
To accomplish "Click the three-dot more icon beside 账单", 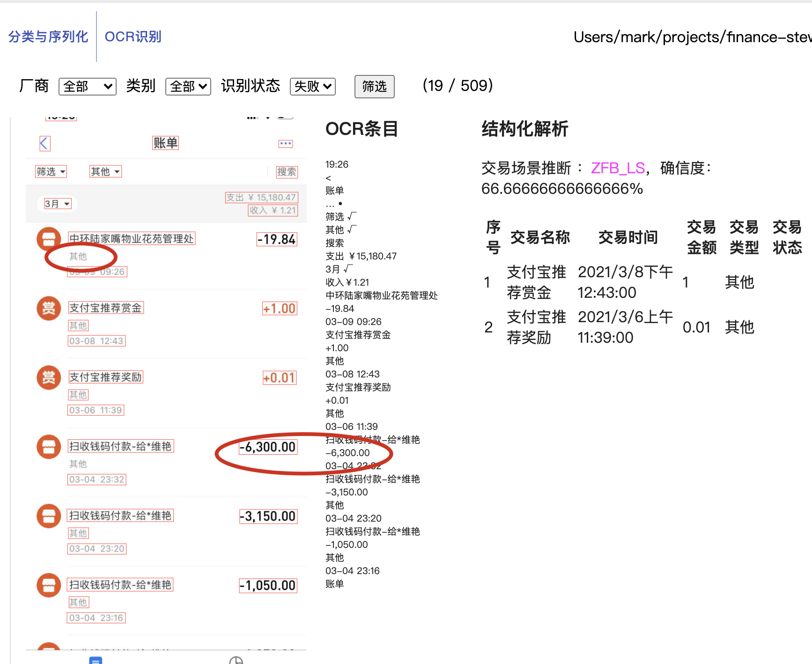I will click(x=286, y=144).
